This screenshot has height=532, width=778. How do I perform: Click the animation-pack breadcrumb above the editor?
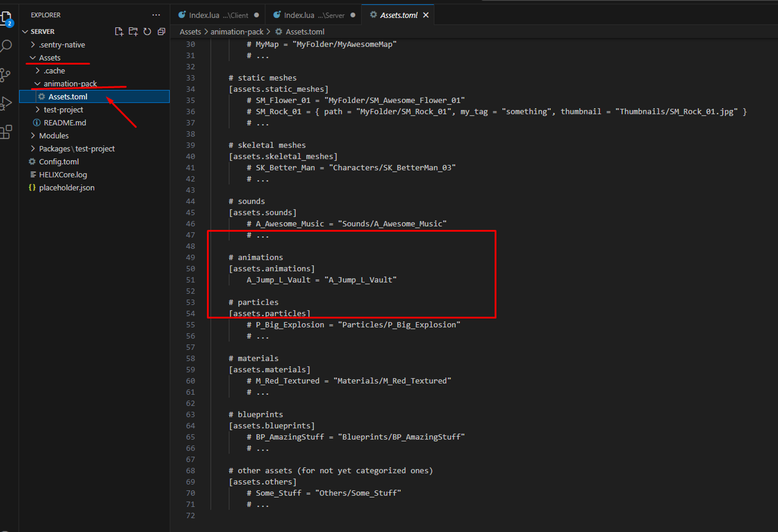tap(237, 31)
